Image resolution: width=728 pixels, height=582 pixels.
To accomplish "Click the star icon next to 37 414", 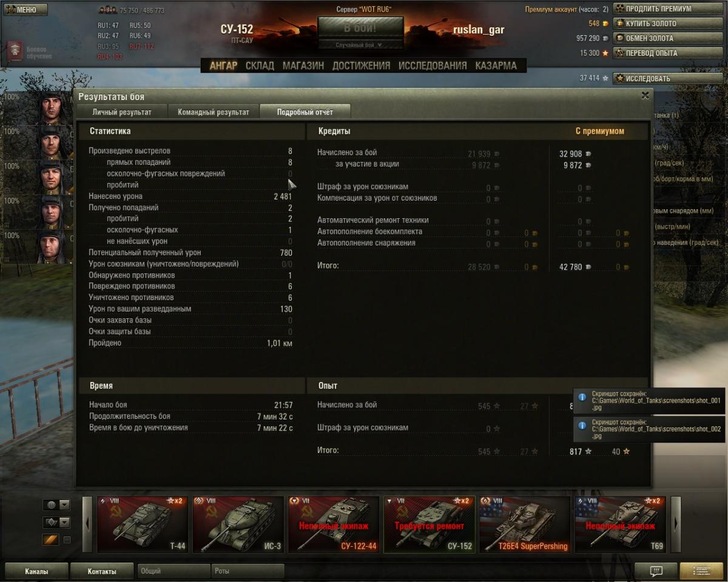I will (605, 78).
